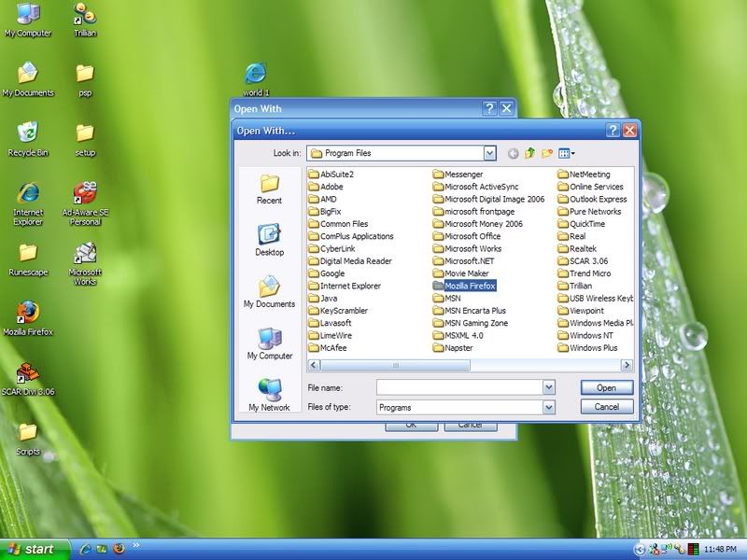Open the Windows Start menu

(x=34, y=549)
